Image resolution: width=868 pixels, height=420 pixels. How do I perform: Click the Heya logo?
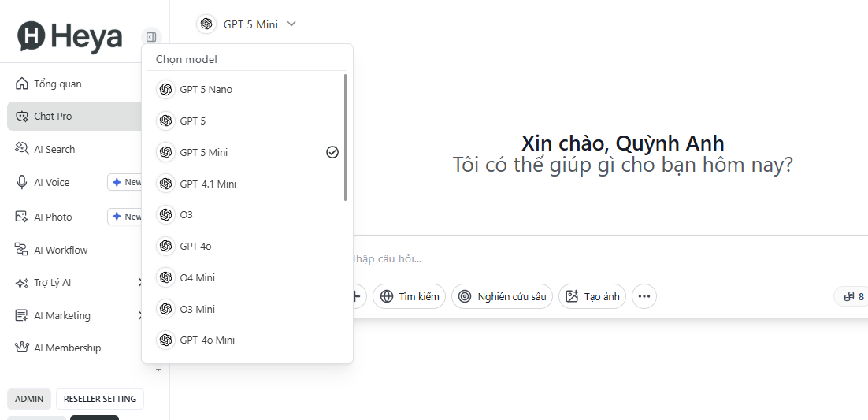coord(70,36)
